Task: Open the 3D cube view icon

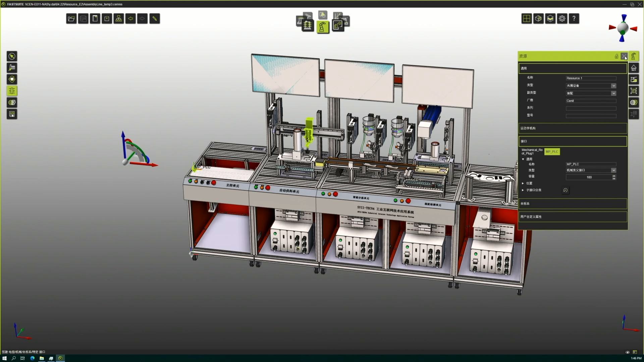Action: click(x=538, y=19)
